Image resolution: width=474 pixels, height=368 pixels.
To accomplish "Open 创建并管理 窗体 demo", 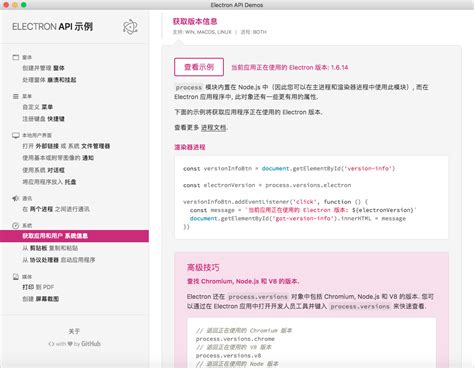I will pyautogui.click(x=43, y=68).
